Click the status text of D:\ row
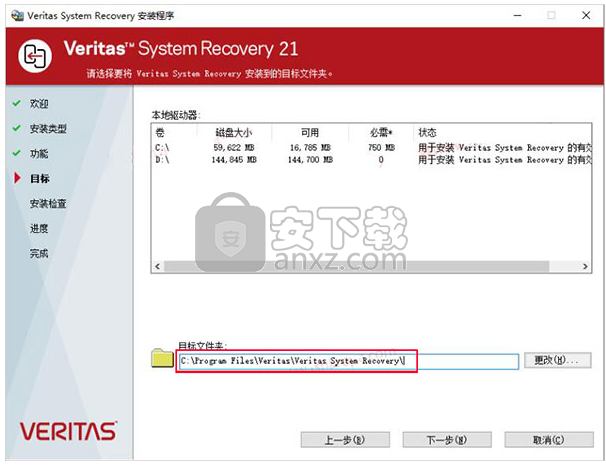The image size is (606, 467). click(x=505, y=160)
